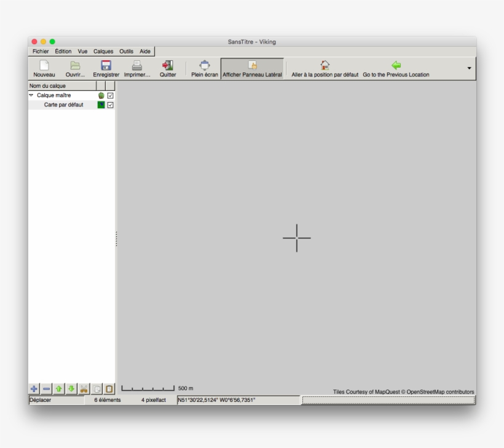Remove selected layer with minus icon
Viewport: 504px width, 448px height.
pyautogui.click(x=47, y=389)
